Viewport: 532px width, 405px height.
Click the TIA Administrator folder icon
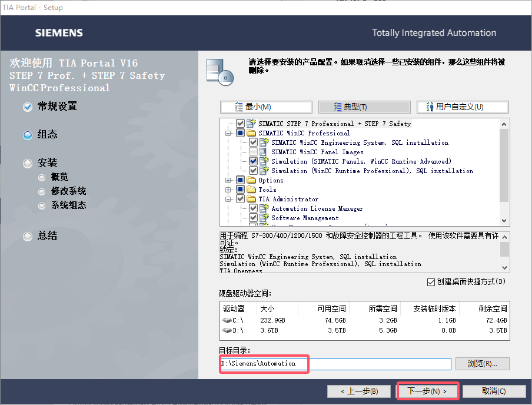pyautogui.click(x=251, y=199)
